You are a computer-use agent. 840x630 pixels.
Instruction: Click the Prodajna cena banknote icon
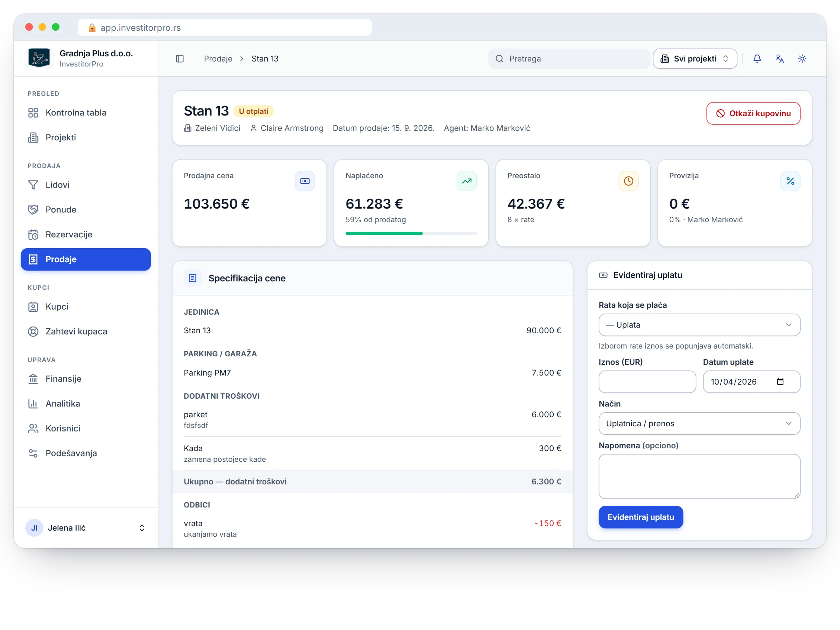click(x=304, y=181)
